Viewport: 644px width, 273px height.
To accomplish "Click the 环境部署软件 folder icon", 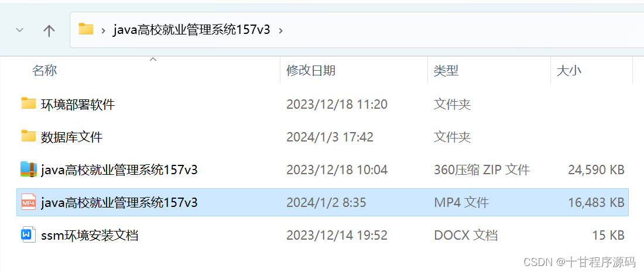I will pyautogui.click(x=29, y=103).
